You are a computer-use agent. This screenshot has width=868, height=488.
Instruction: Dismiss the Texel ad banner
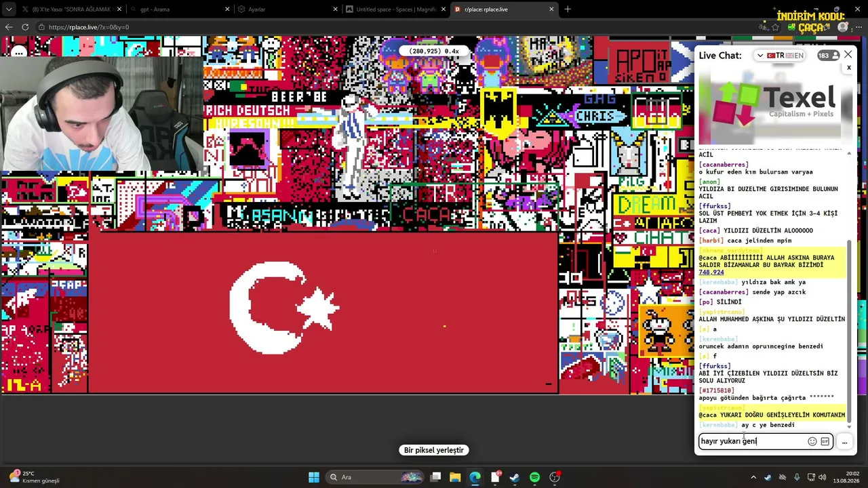click(848, 68)
